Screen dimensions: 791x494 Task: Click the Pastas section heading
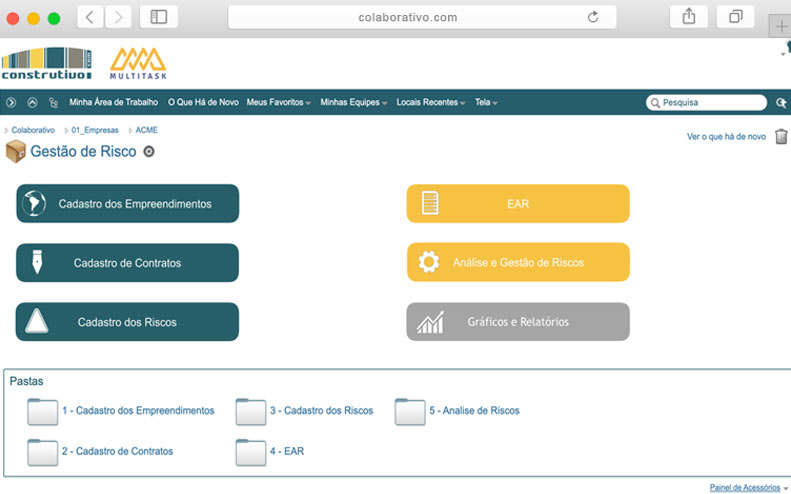(27, 381)
